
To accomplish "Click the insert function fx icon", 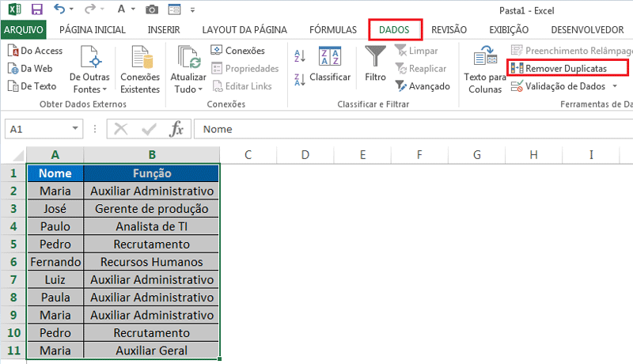I will pyautogui.click(x=177, y=129).
